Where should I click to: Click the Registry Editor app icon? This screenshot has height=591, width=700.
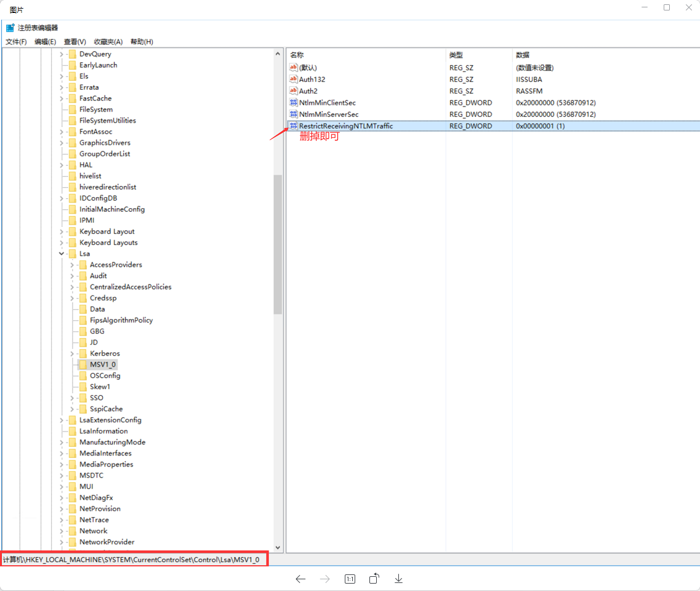10,28
